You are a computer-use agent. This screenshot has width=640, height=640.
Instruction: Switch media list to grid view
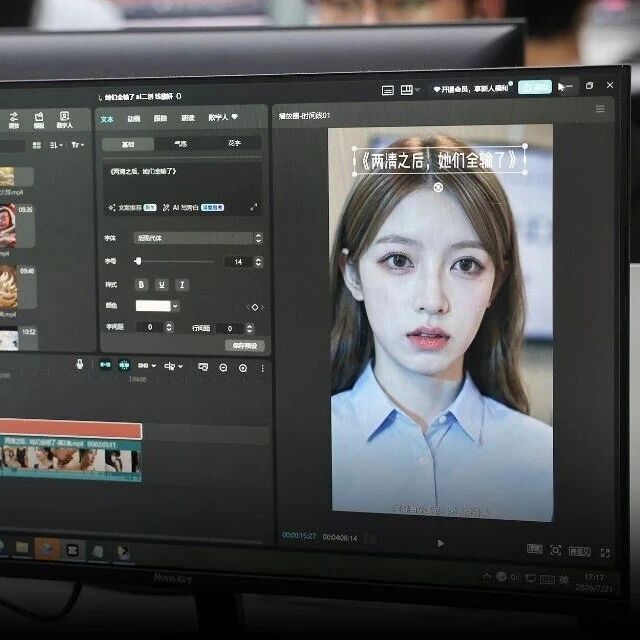tap(36, 145)
